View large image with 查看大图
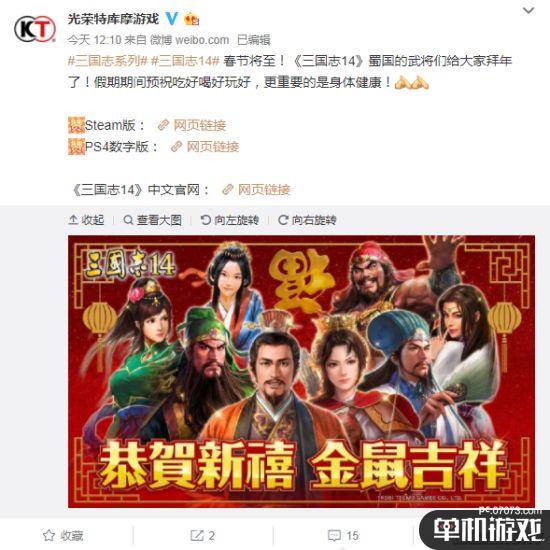The width and height of the screenshot is (550, 550). 153,220
